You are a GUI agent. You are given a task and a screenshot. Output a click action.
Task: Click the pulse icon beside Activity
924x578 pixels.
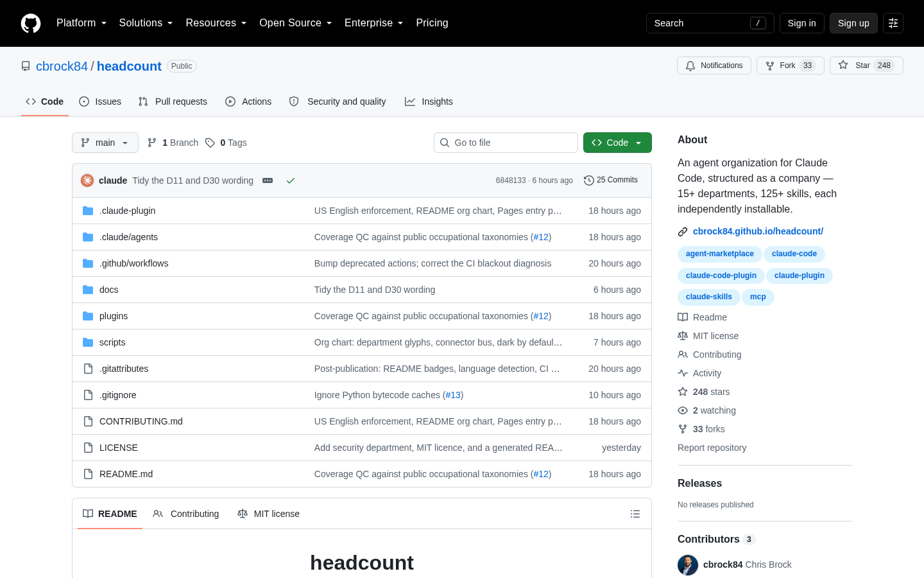click(x=683, y=373)
